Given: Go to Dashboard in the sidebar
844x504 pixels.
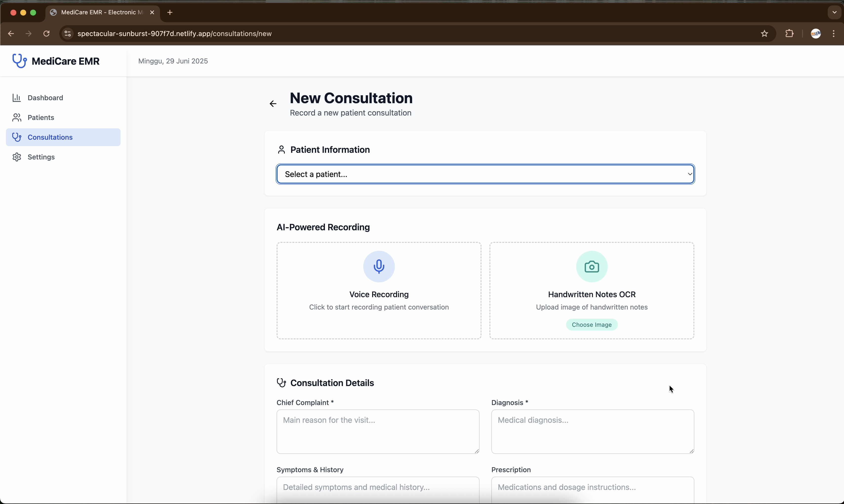Looking at the screenshot, I should 45,98.
